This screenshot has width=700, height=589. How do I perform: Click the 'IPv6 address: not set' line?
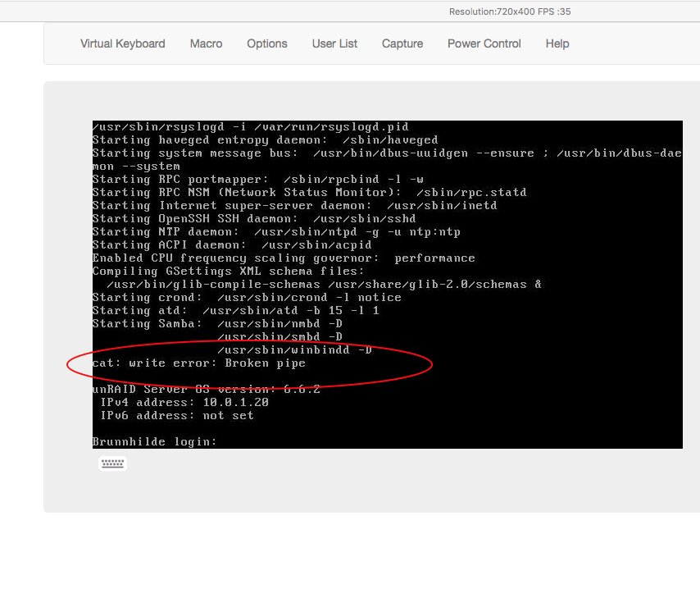tap(177, 416)
